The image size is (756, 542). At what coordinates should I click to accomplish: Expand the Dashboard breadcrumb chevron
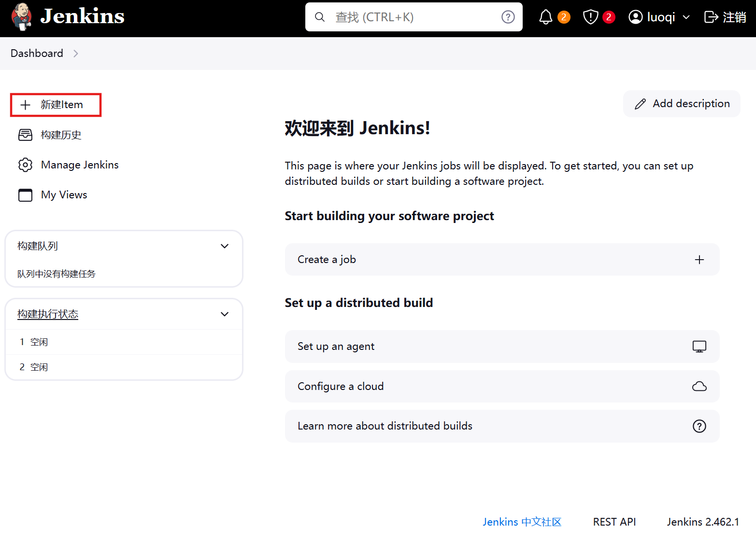(x=75, y=54)
